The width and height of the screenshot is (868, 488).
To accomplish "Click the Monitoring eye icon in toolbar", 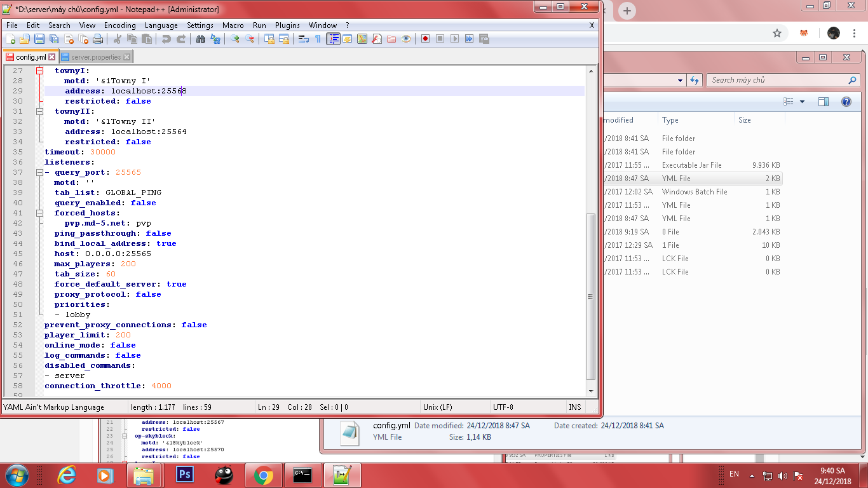I will tap(406, 39).
